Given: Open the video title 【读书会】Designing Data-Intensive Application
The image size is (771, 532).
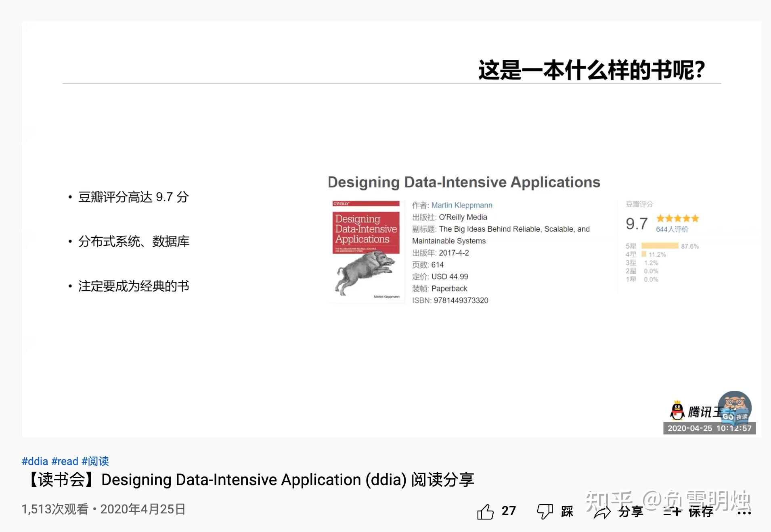Looking at the screenshot, I should point(250,480).
